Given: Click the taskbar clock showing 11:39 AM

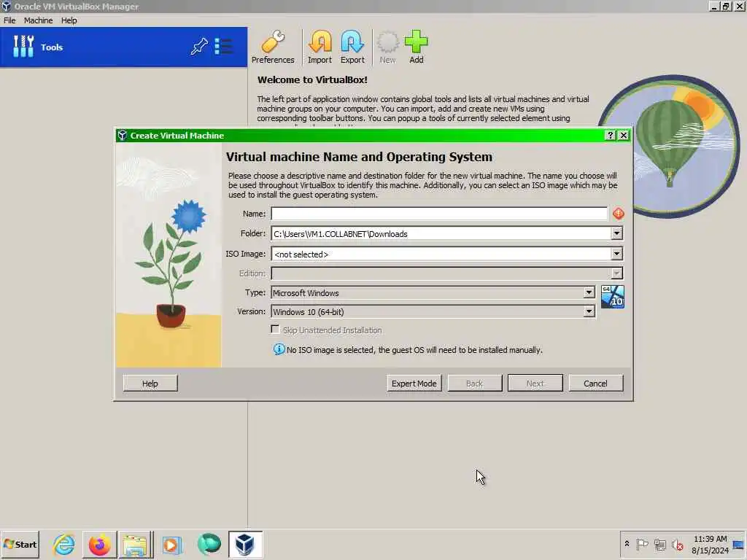Looking at the screenshot, I should (x=711, y=539).
